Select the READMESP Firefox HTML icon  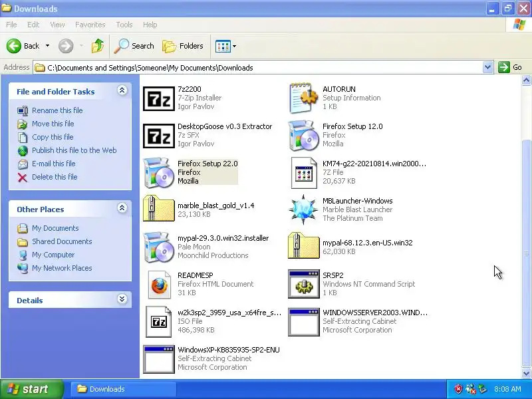tap(159, 285)
